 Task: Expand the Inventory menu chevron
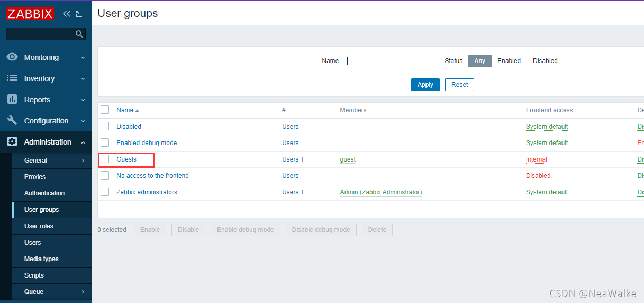coord(83,78)
